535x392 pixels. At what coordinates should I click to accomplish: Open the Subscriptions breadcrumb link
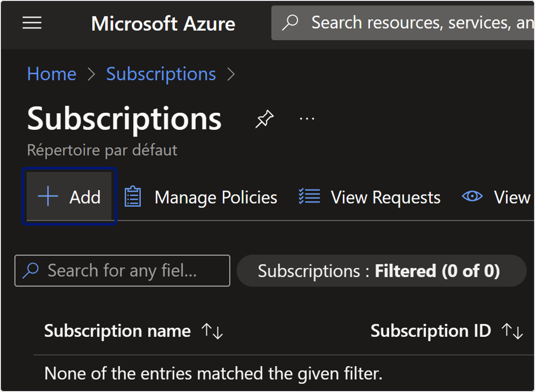pyautogui.click(x=161, y=74)
